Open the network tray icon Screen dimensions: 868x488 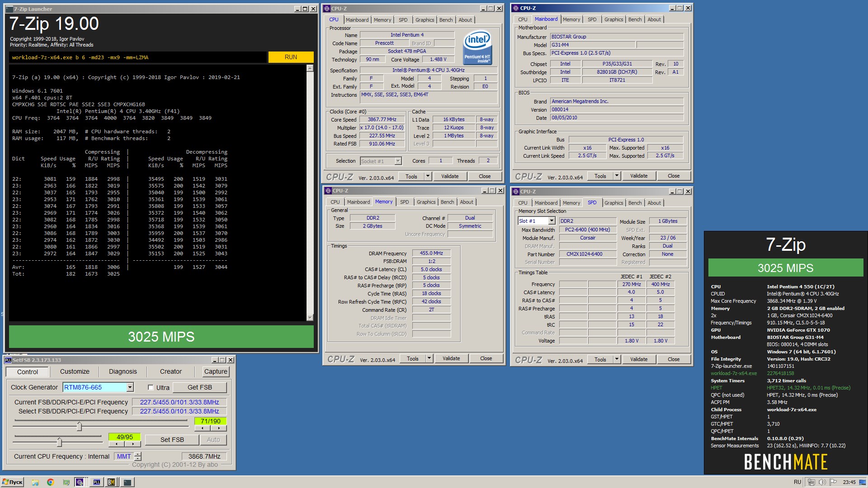click(811, 482)
